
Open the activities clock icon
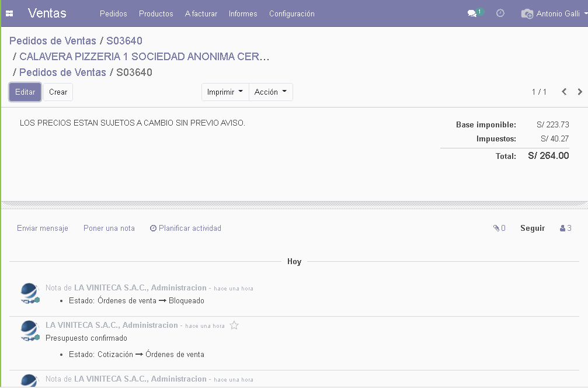500,13
